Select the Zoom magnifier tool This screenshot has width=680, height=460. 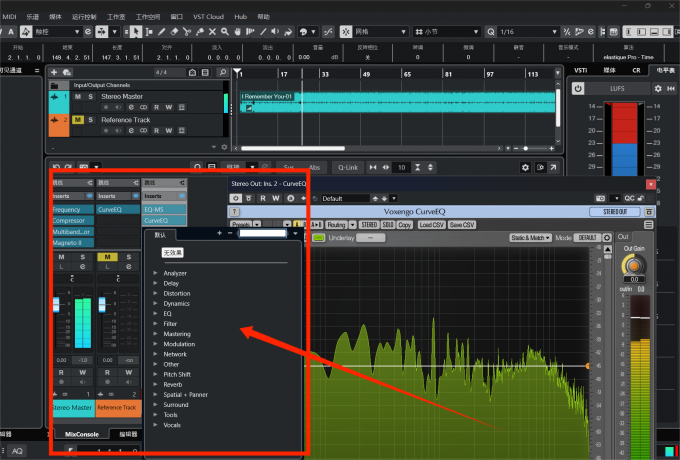tap(225, 32)
